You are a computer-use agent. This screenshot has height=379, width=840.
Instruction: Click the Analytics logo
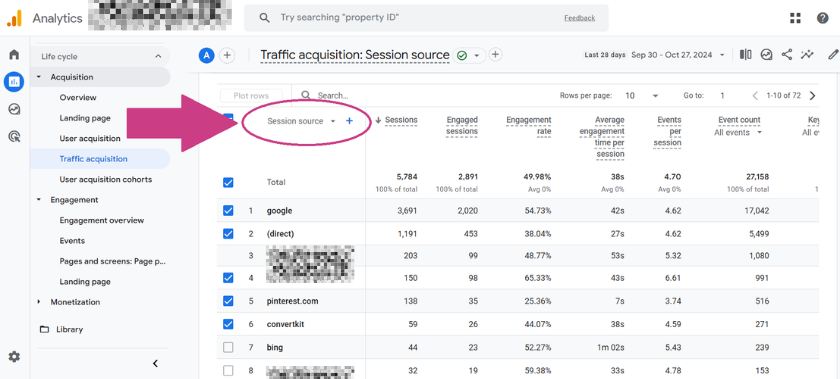(x=14, y=18)
